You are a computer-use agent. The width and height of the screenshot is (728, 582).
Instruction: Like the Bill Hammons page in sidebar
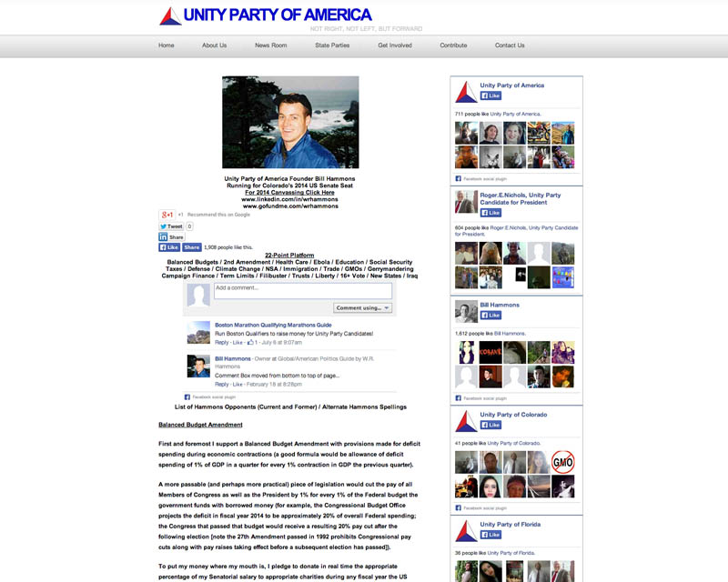pyautogui.click(x=490, y=316)
